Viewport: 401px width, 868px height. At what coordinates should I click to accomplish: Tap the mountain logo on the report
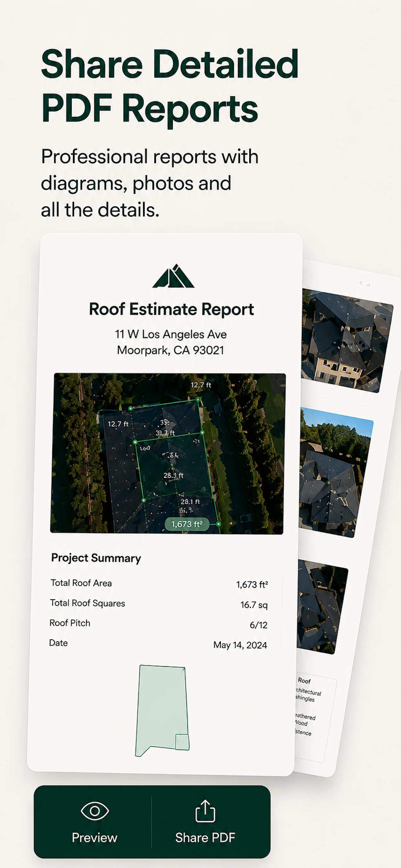click(173, 276)
